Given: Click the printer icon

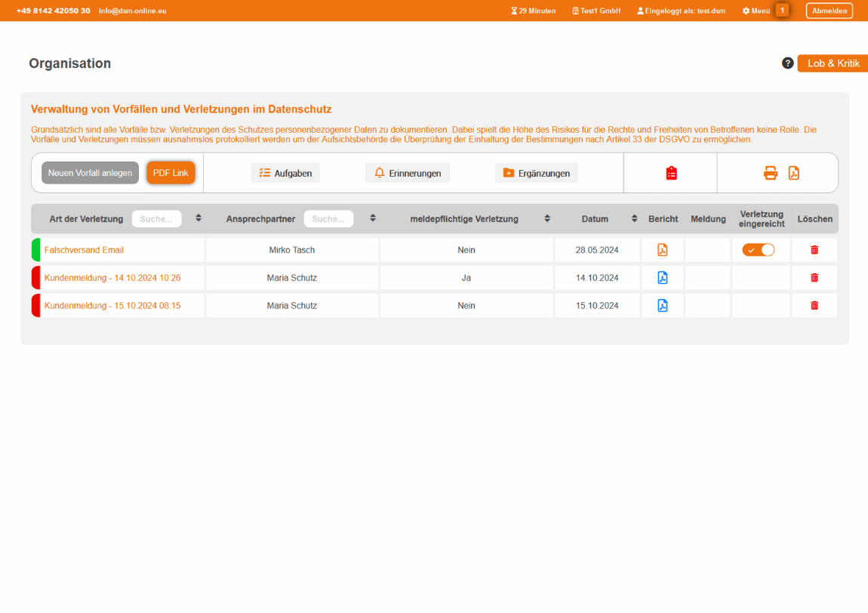Looking at the screenshot, I should (771, 173).
